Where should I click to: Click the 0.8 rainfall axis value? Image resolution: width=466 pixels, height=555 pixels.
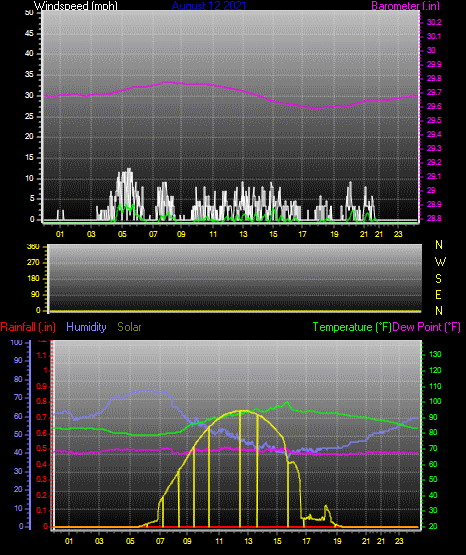pos(42,402)
